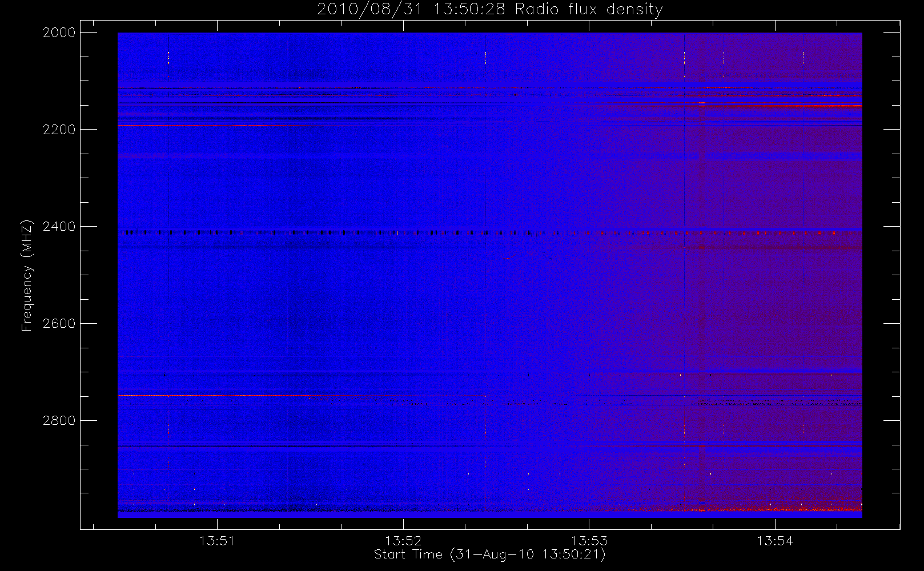Click the 'Frequency (MHZ)' axis label
The width and height of the screenshot is (924, 571).
tap(27, 275)
